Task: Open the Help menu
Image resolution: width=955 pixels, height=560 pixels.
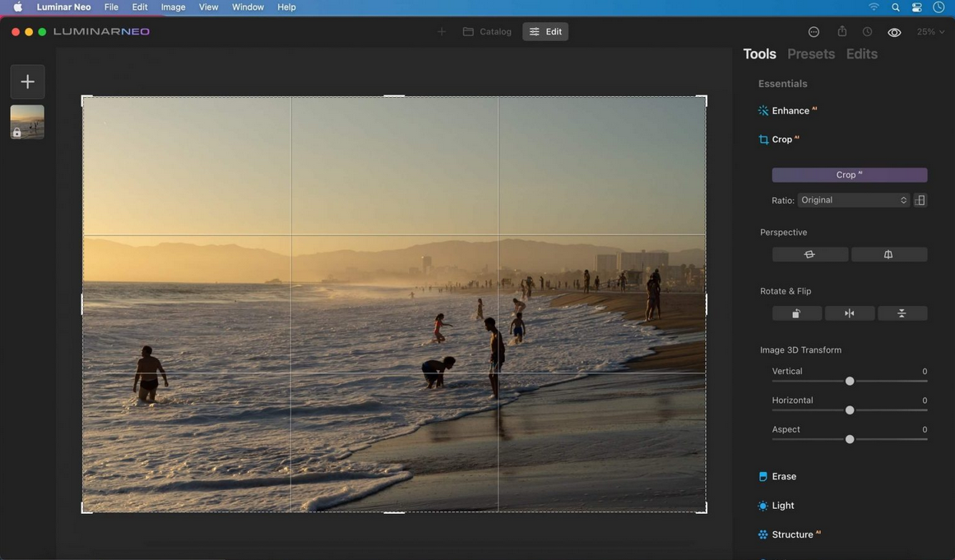Action: coord(286,7)
